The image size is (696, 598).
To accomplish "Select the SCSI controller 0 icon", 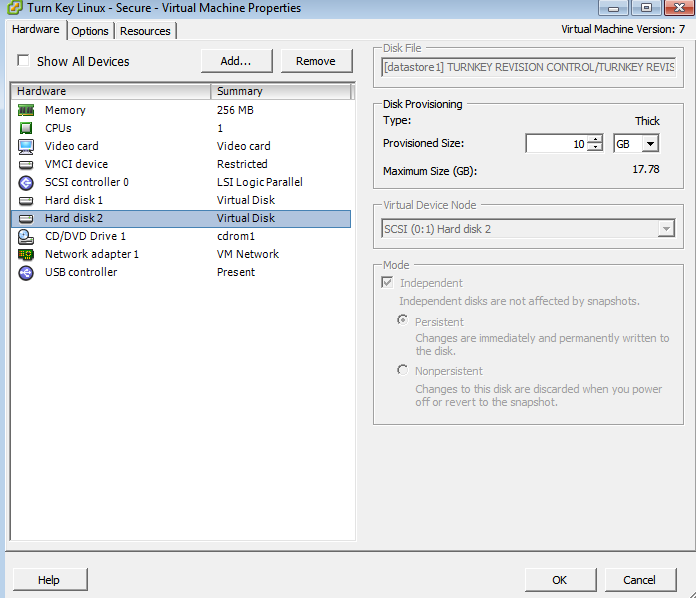I will click(x=26, y=182).
